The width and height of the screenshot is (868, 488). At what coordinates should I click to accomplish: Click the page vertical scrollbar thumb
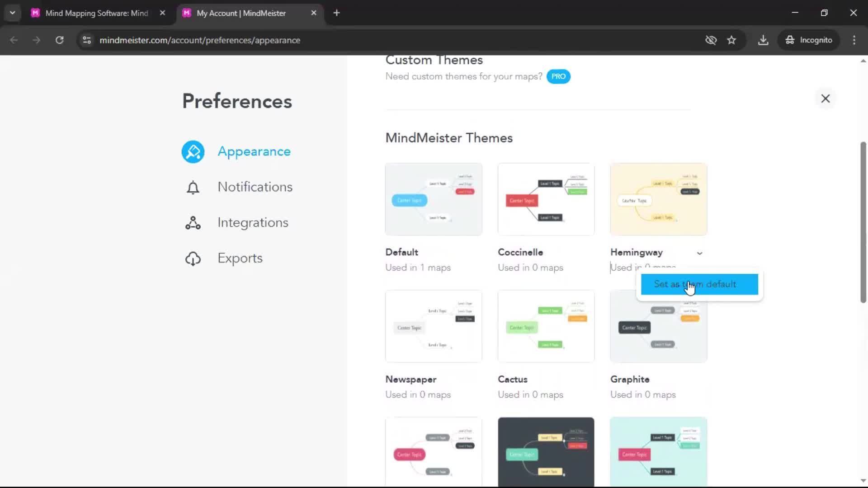863,222
